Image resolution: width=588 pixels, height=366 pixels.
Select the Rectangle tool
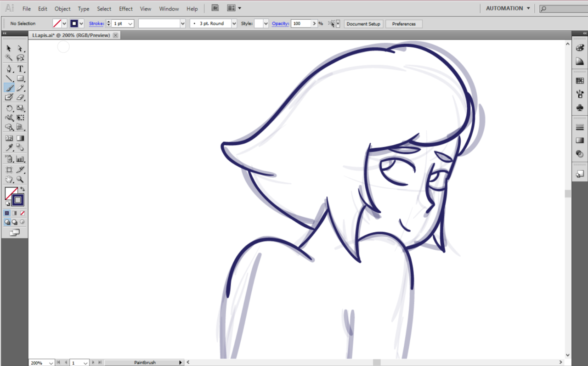click(20, 79)
